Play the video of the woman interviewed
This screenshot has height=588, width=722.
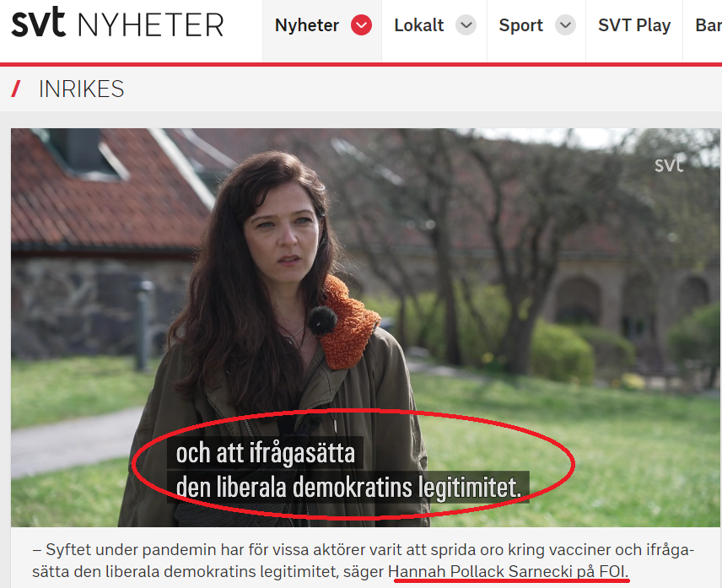pos(366,327)
